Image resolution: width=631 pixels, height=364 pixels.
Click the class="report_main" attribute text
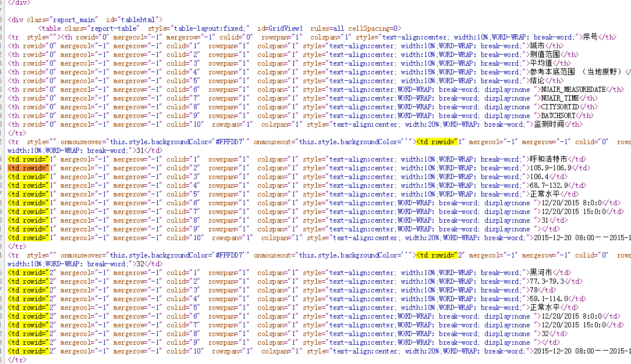pyautogui.click(x=61, y=20)
